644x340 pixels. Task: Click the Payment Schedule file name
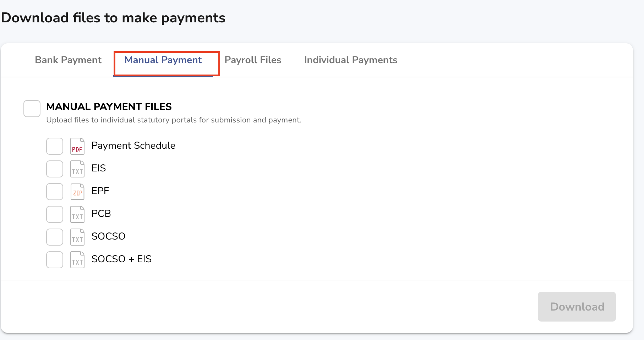pyautogui.click(x=133, y=146)
